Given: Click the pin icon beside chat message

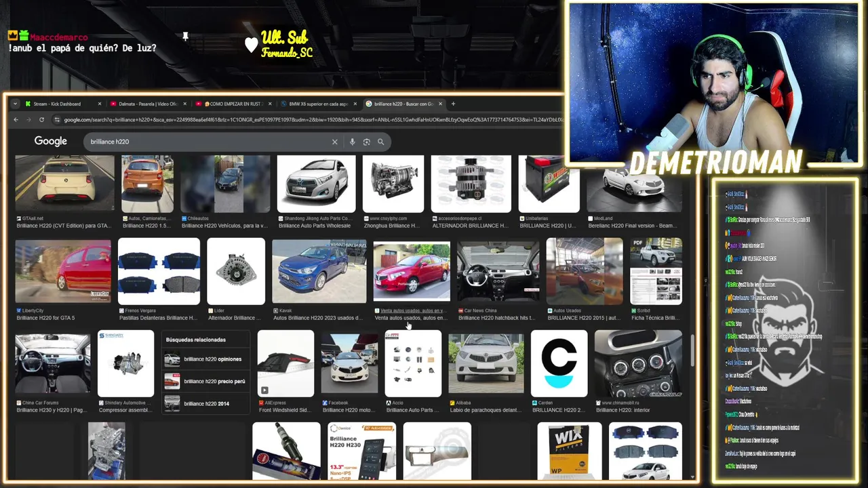Looking at the screenshot, I should click(x=184, y=36).
